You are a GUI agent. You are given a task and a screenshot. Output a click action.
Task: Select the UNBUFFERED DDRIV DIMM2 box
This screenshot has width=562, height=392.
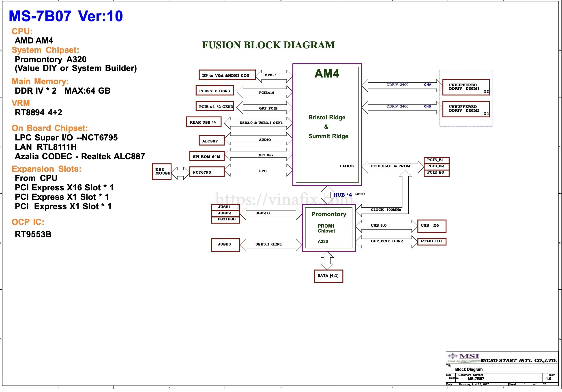[466, 109]
